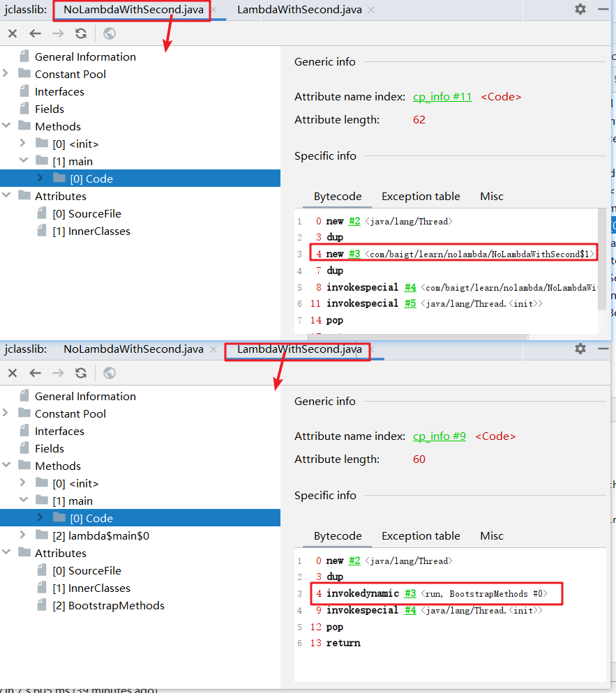Select NoLambdaWithSecond.java tab in top panel
616x693 pixels.
(x=133, y=10)
